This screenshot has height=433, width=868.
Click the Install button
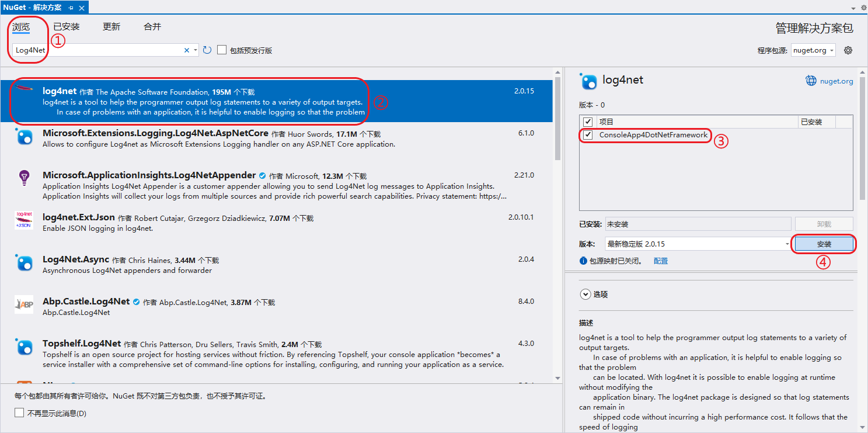pyautogui.click(x=824, y=244)
